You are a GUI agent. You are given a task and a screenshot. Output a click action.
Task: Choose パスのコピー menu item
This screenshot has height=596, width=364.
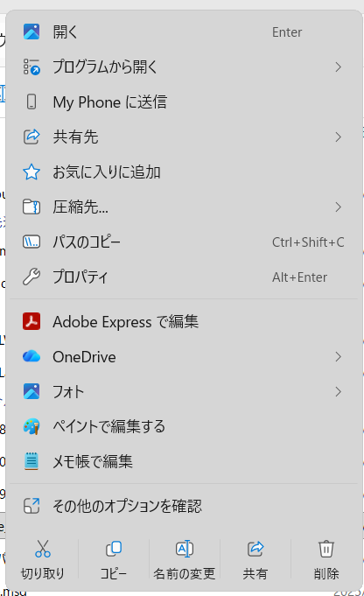tap(185, 242)
